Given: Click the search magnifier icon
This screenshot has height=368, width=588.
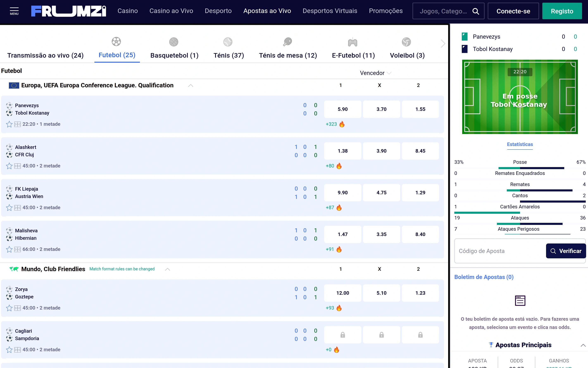Looking at the screenshot, I should click(476, 11).
